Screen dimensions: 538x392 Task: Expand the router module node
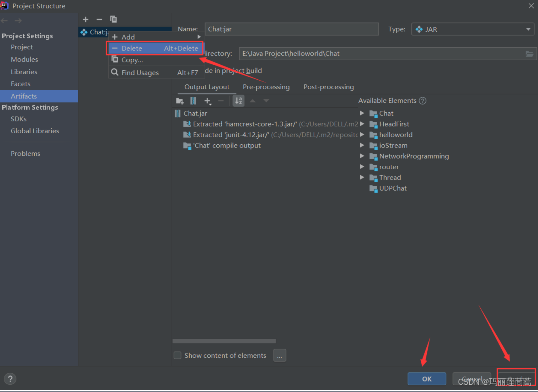coord(362,167)
